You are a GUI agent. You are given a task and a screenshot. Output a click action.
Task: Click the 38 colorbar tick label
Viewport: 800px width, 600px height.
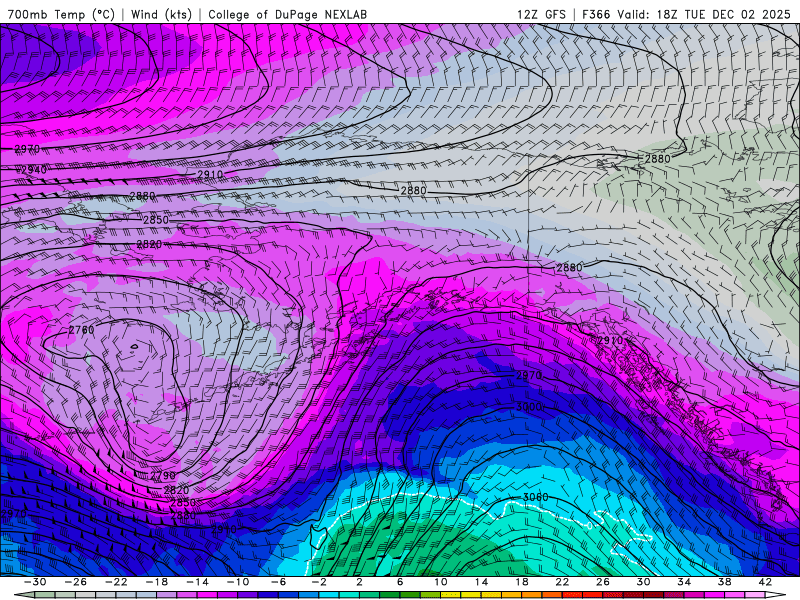tap(724, 582)
